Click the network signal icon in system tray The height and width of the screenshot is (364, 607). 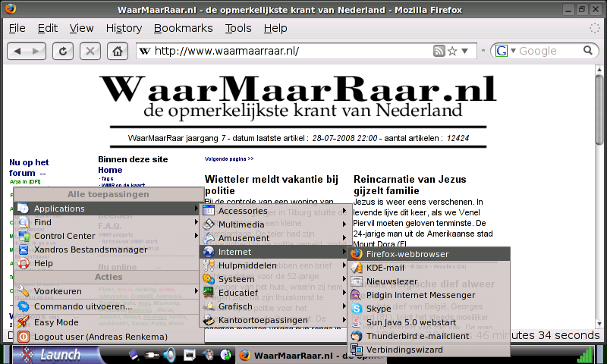click(x=586, y=354)
